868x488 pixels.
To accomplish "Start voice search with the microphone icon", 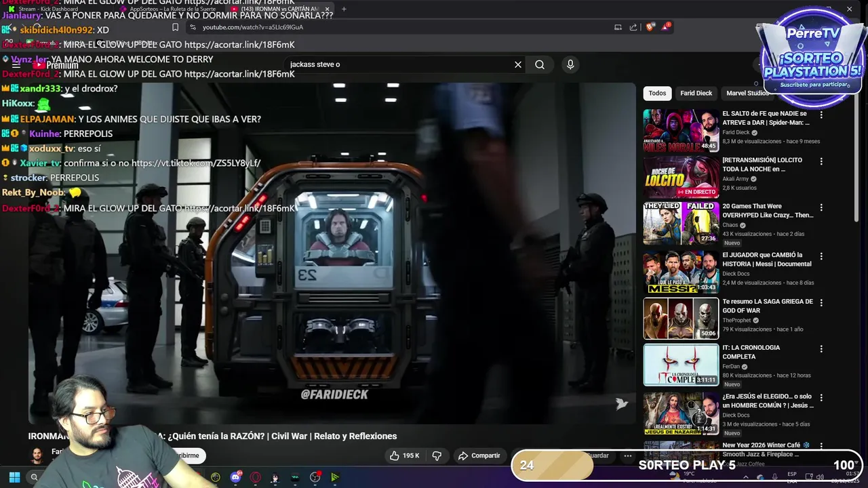I will [x=570, y=64].
